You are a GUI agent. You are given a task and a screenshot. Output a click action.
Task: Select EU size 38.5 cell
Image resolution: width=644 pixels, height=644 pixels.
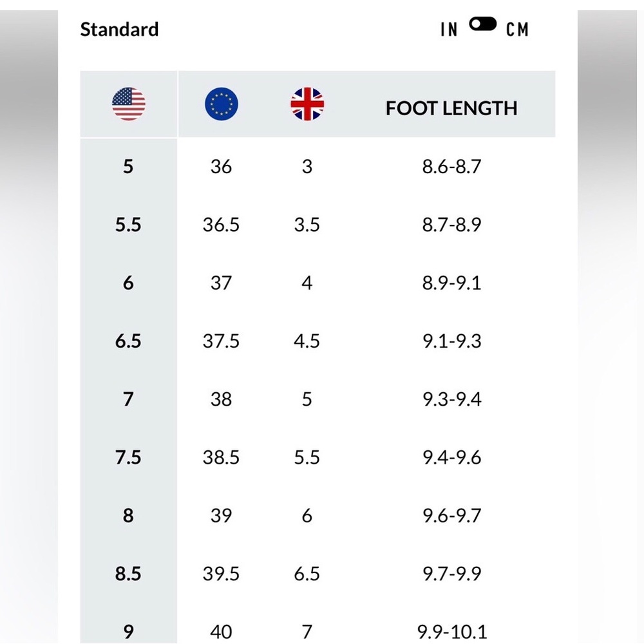coord(221,457)
